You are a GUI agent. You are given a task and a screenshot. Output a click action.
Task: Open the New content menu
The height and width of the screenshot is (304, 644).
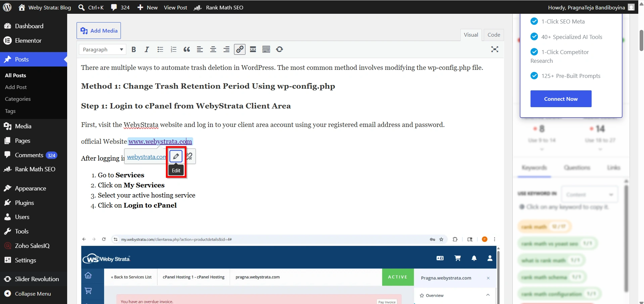[147, 7]
